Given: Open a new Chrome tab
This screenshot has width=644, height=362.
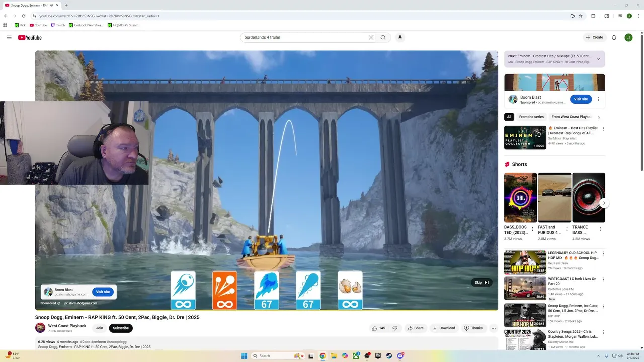Looking at the screenshot, I should [66, 5].
